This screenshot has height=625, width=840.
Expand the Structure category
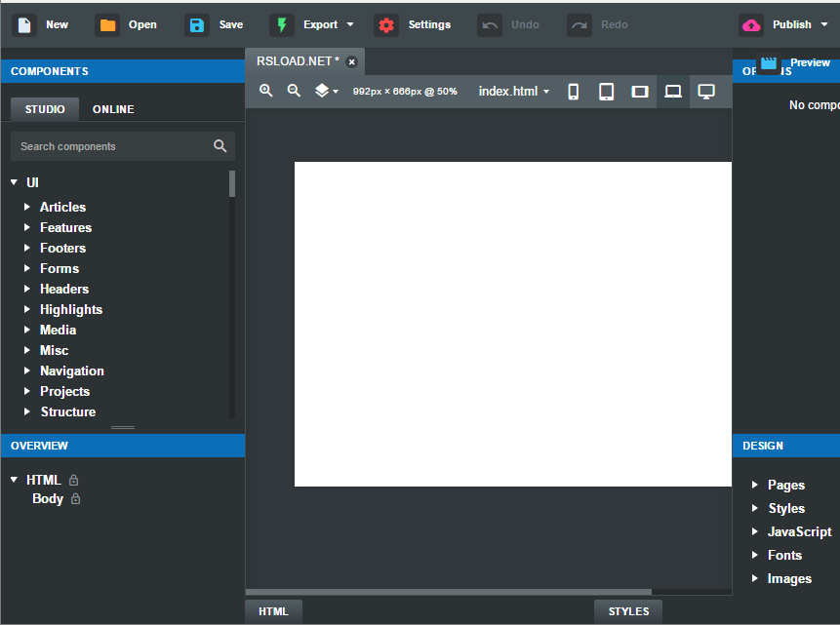click(26, 411)
